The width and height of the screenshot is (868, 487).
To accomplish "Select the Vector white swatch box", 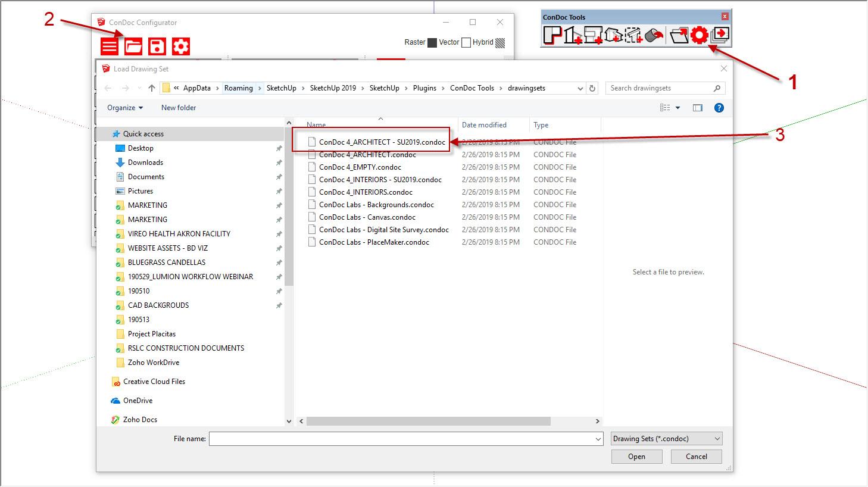I will tap(466, 43).
